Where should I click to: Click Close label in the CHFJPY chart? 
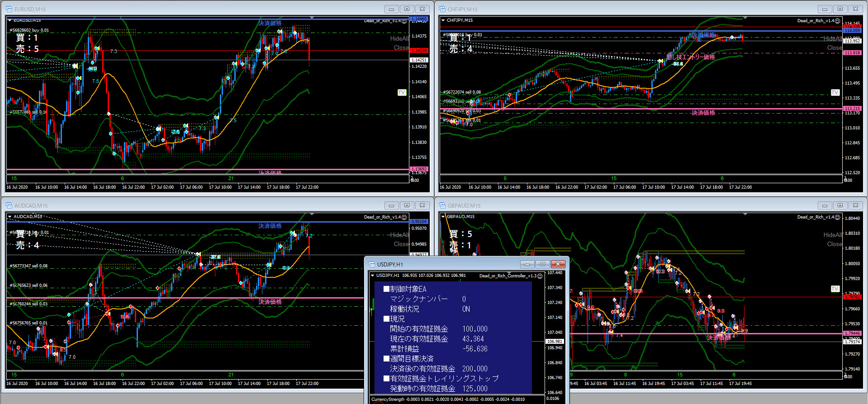[835, 48]
